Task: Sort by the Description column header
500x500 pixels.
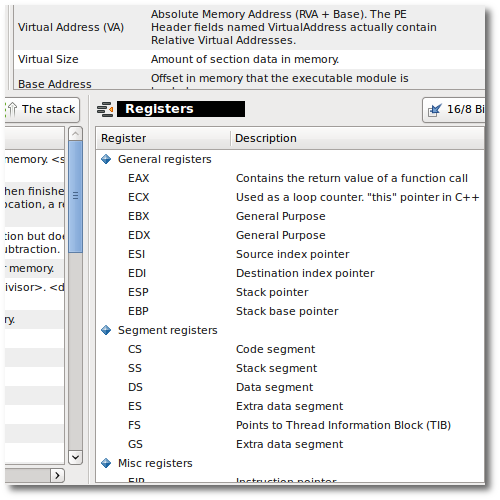Action: point(357,138)
